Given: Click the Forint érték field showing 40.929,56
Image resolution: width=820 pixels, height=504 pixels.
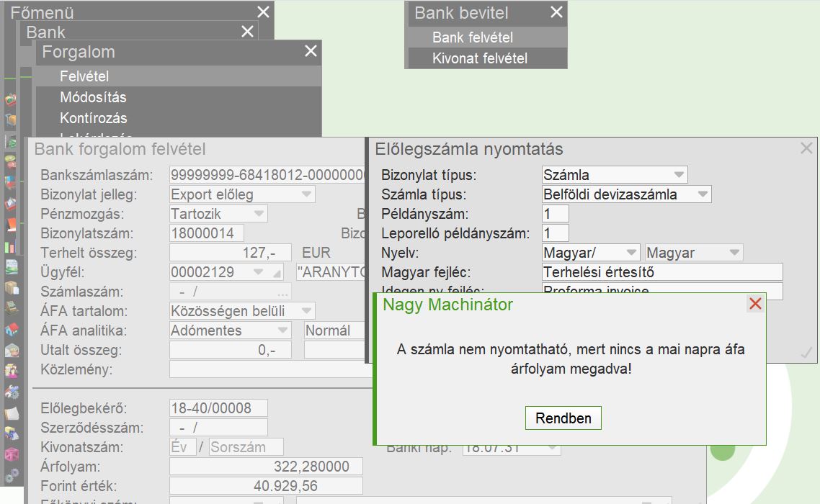Looking at the screenshot, I should (x=266, y=486).
